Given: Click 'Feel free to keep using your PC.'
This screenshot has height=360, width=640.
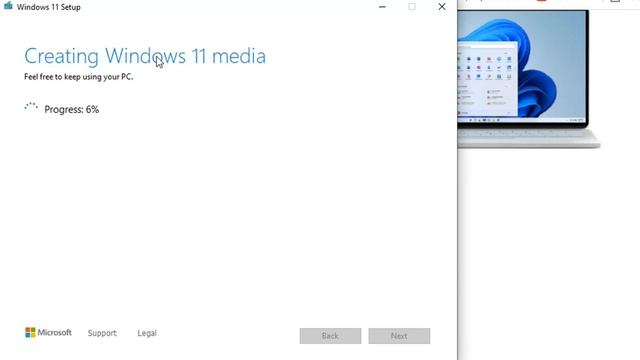Looking at the screenshot, I should pyautogui.click(x=78, y=77).
